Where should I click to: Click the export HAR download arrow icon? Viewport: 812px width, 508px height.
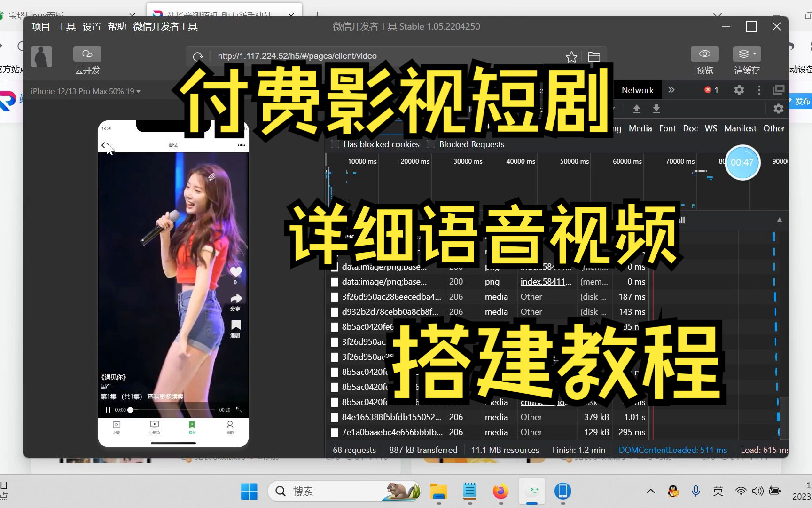point(656,109)
